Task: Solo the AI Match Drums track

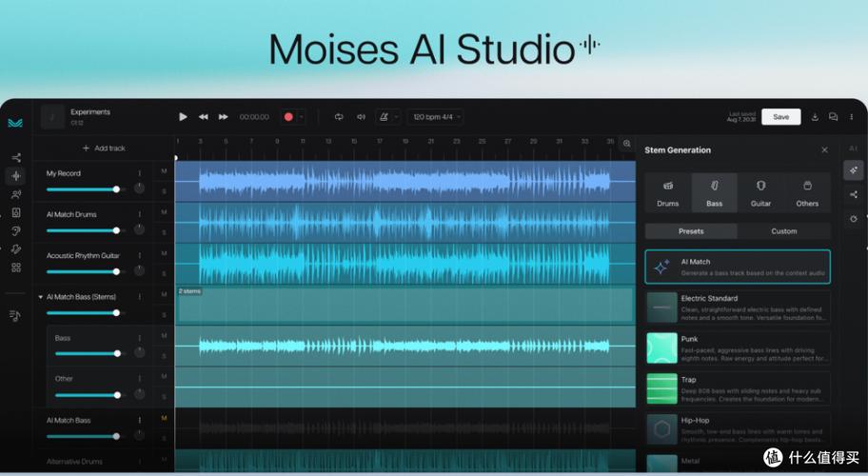Action: 164,232
